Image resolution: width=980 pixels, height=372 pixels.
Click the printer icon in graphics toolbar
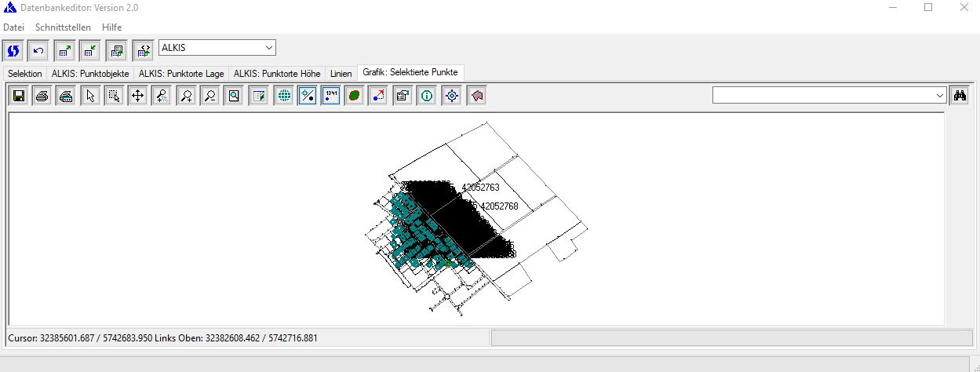pos(42,96)
